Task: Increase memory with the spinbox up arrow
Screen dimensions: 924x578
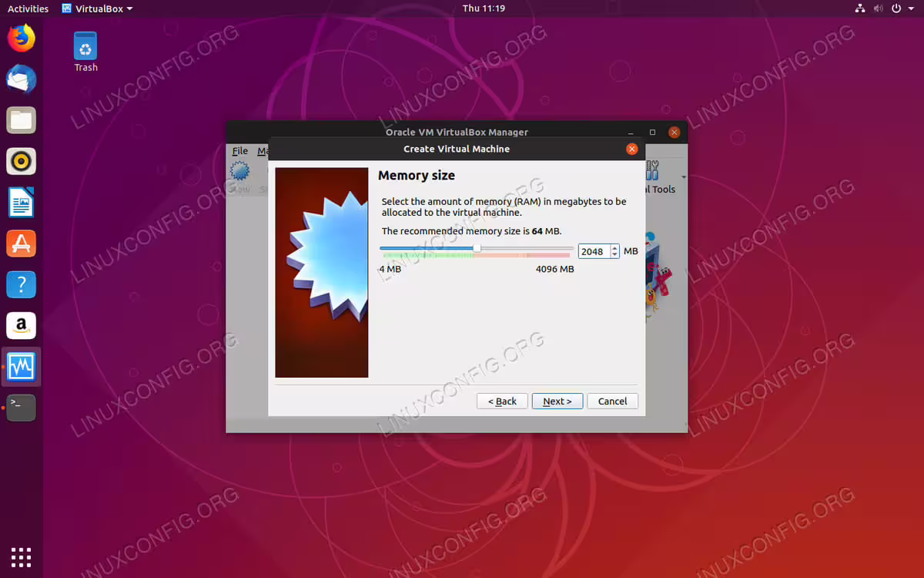Action: 614,248
